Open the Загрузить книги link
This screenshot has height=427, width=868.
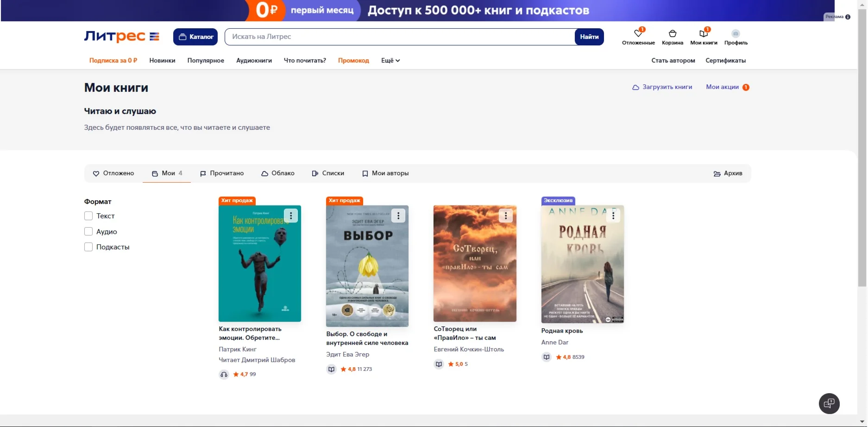662,87
